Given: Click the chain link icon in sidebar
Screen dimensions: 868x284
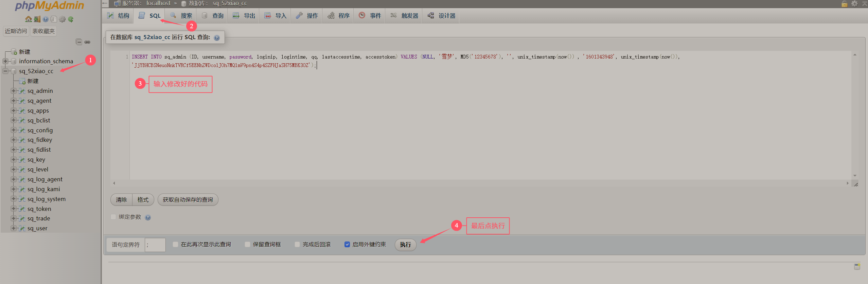Looking at the screenshot, I should pos(87,42).
